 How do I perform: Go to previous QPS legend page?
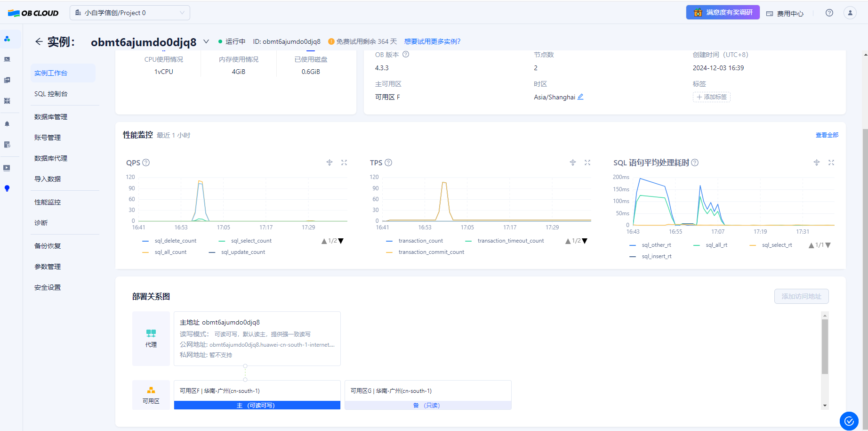click(324, 241)
